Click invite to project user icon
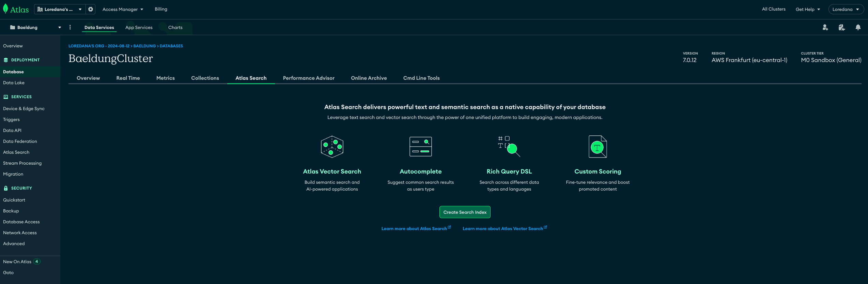 pyautogui.click(x=825, y=27)
